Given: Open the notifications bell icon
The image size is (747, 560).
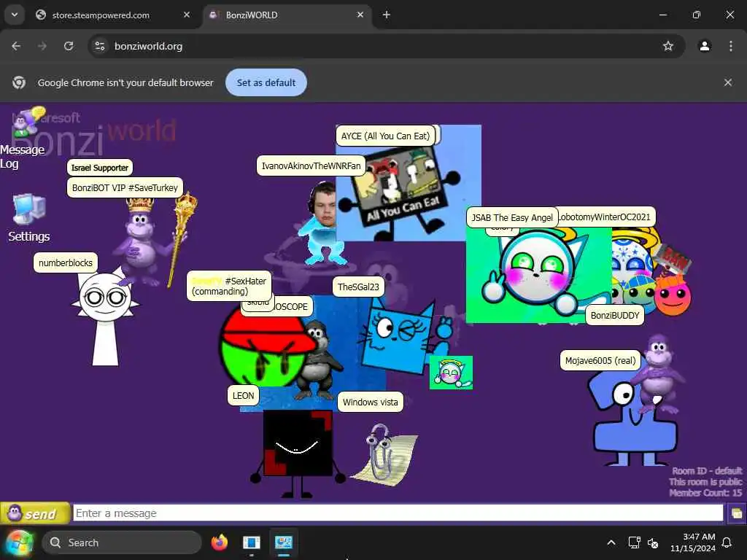Looking at the screenshot, I should [x=727, y=542].
